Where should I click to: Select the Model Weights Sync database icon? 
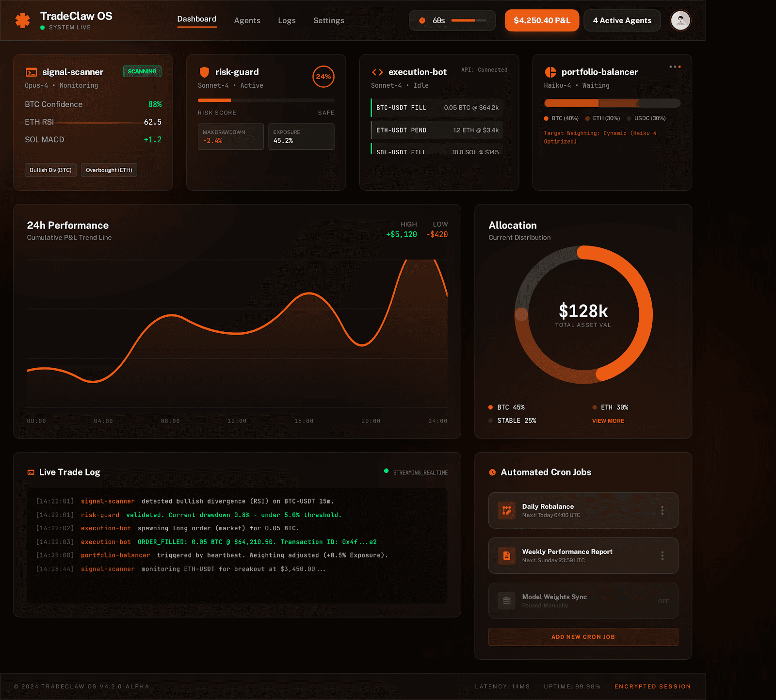tap(506, 601)
